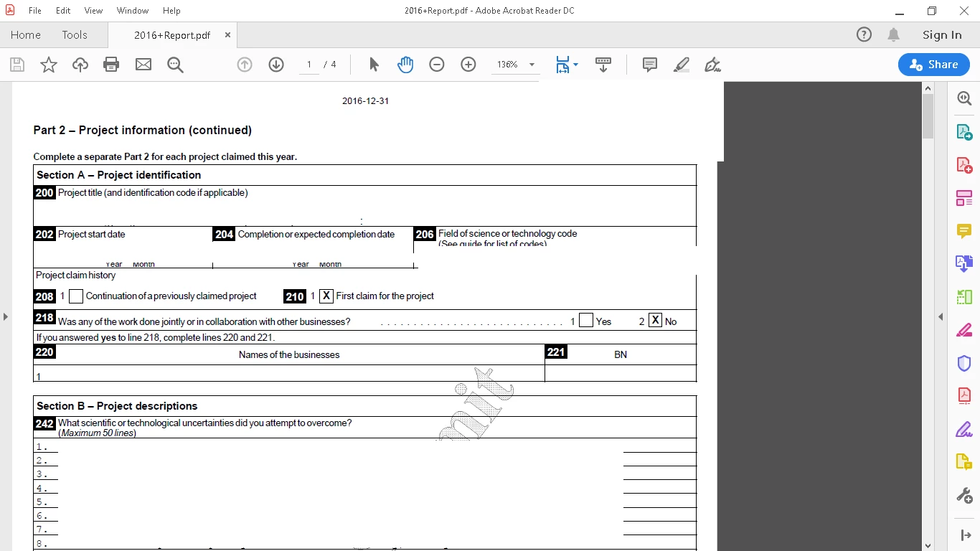The height and width of the screenshot is (551, 980).
Task: Zoom out with the minus button
Action: (437, 65)
